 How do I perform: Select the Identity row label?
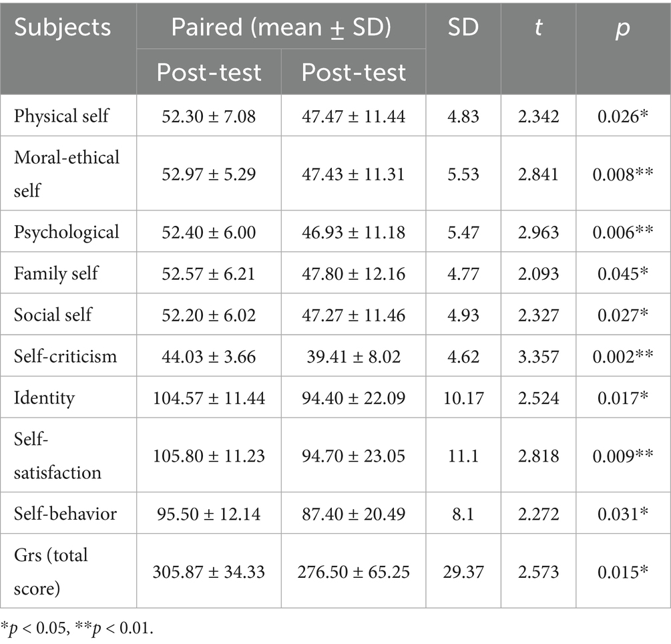click(44, 397)
